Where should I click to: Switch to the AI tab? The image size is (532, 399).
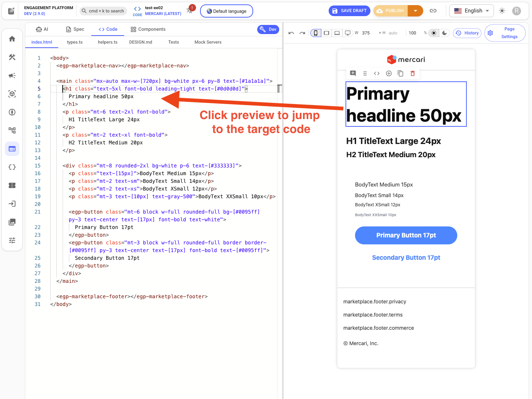coord(42,29)
